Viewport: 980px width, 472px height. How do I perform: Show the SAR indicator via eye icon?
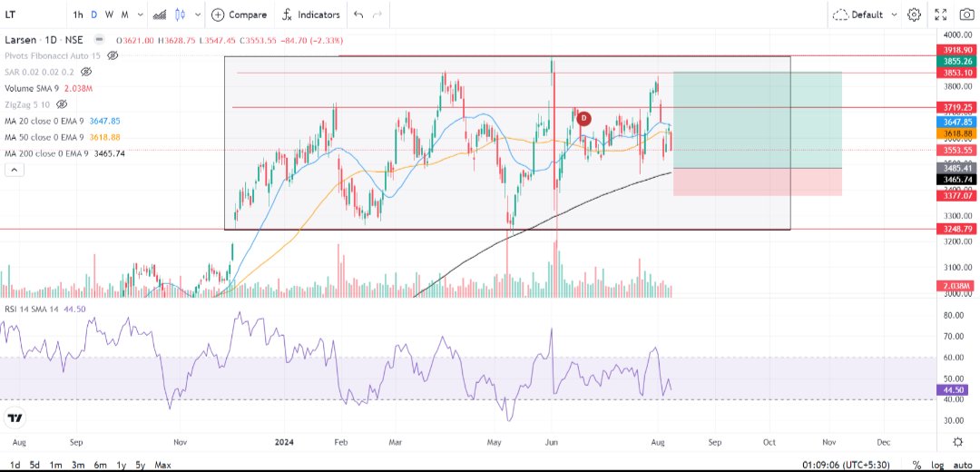coord(87,72)
